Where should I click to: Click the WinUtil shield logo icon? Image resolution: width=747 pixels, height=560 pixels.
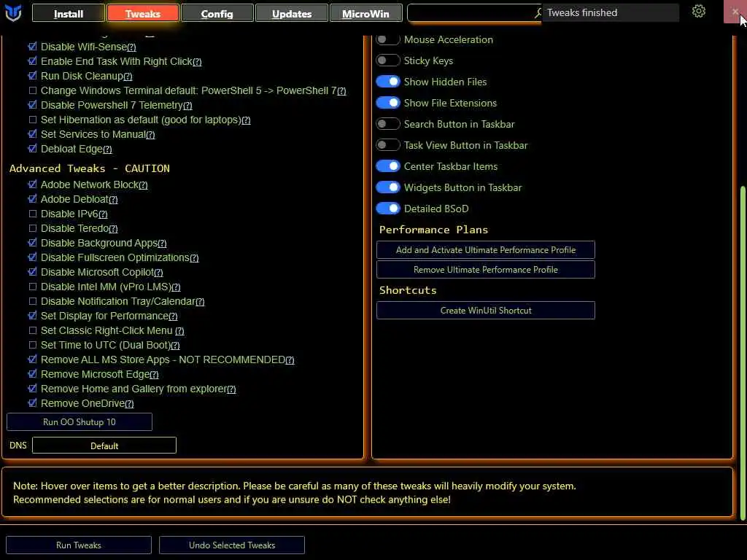(x=13, y=13)
